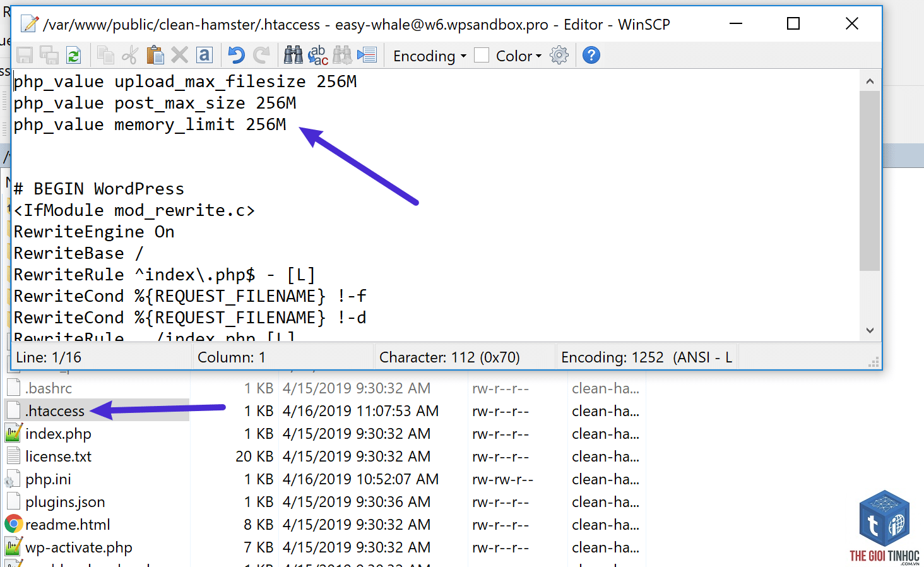The width and height of the screenshot is (924, 567).
Task: Click the '7 KB' size of wp-activate.php
Action: (259, 547)
